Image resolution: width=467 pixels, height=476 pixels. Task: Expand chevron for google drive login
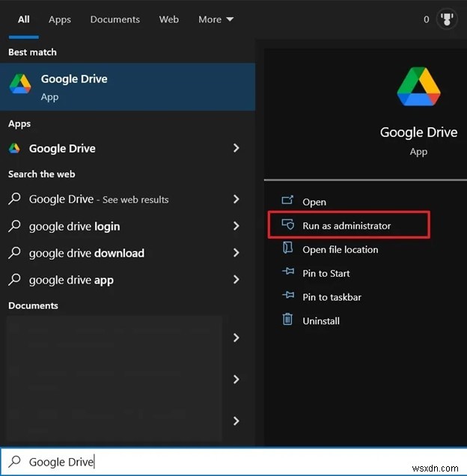pyautogui.click(x=236, y=226)
